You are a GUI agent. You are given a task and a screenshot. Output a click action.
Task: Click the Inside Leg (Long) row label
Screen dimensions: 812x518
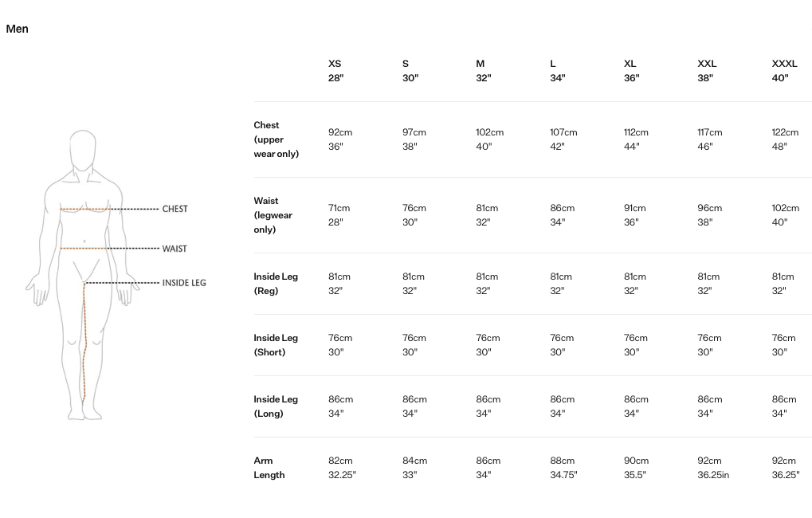(276, 406)
